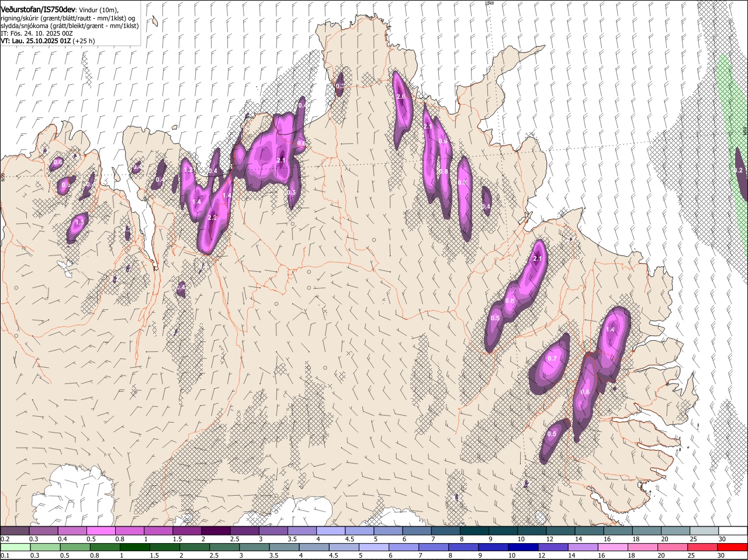Image resolution: width=748 pixels, height=560 pixels.
Task: Select green bottom-row swatch starting at 0.5
Action: (75, 547)
